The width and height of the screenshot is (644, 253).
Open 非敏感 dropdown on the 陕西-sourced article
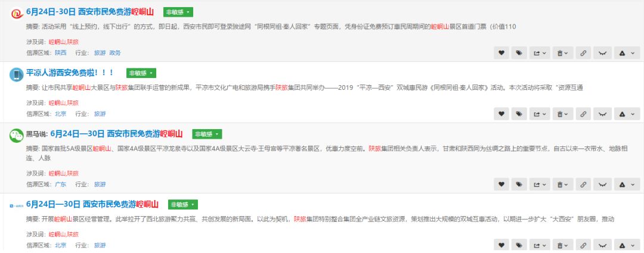pos(178,13)
